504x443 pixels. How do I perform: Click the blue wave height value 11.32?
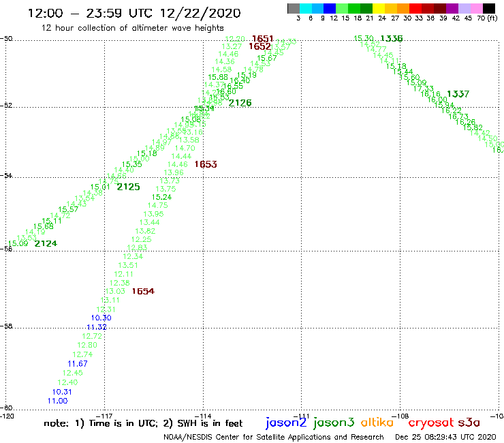point(97,327)
